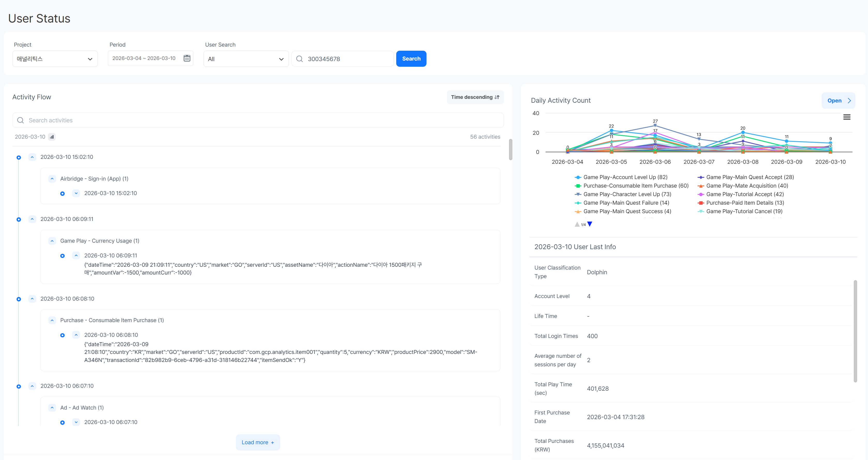The height and width of the screenshot is (460, 868).
Task: Click the bar chart icon beside 2026-03-10
Action: [51, 137]
